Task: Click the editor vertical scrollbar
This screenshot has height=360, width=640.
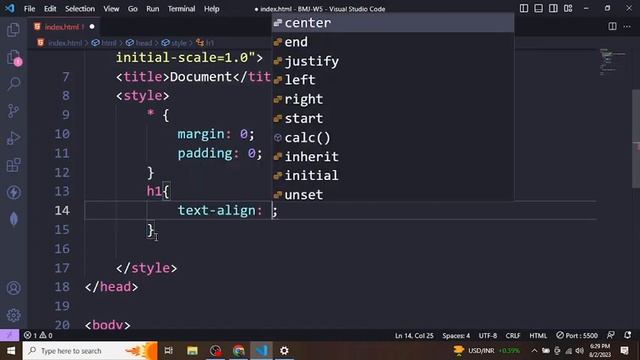Action: (636, 139)
